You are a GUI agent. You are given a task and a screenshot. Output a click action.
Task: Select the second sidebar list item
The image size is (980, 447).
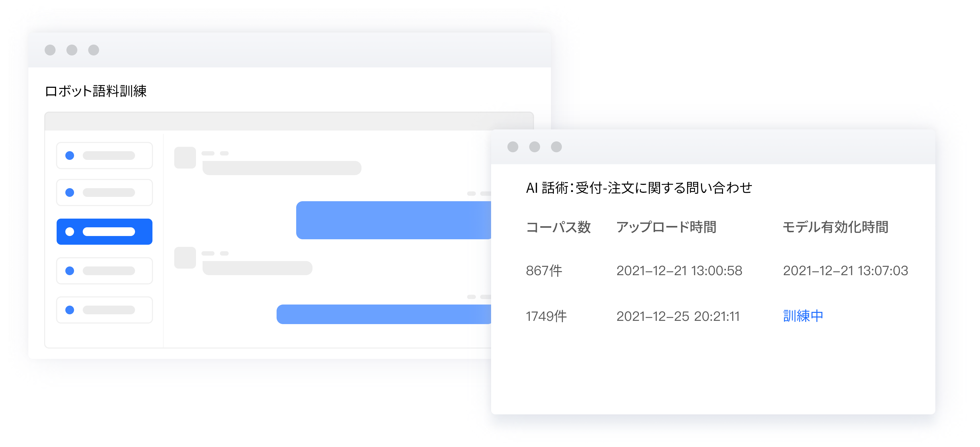click(104, 193)
